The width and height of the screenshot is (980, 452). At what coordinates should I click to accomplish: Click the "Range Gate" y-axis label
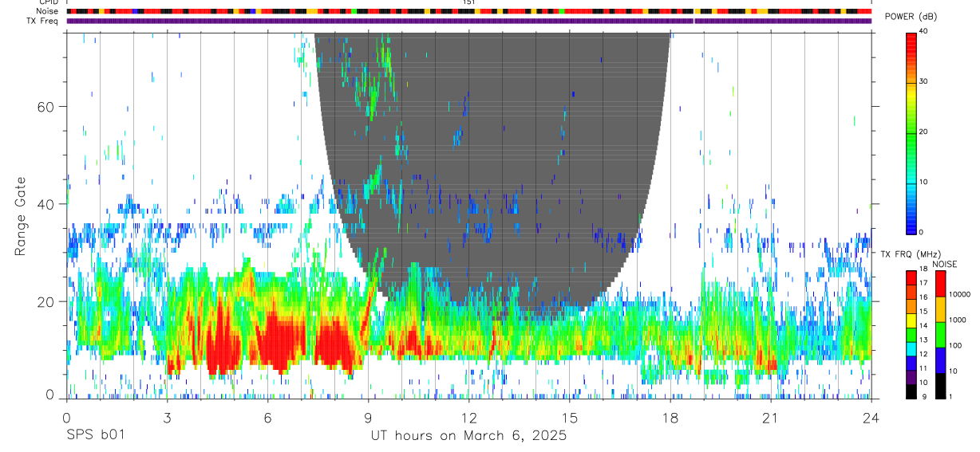(21, 216)
